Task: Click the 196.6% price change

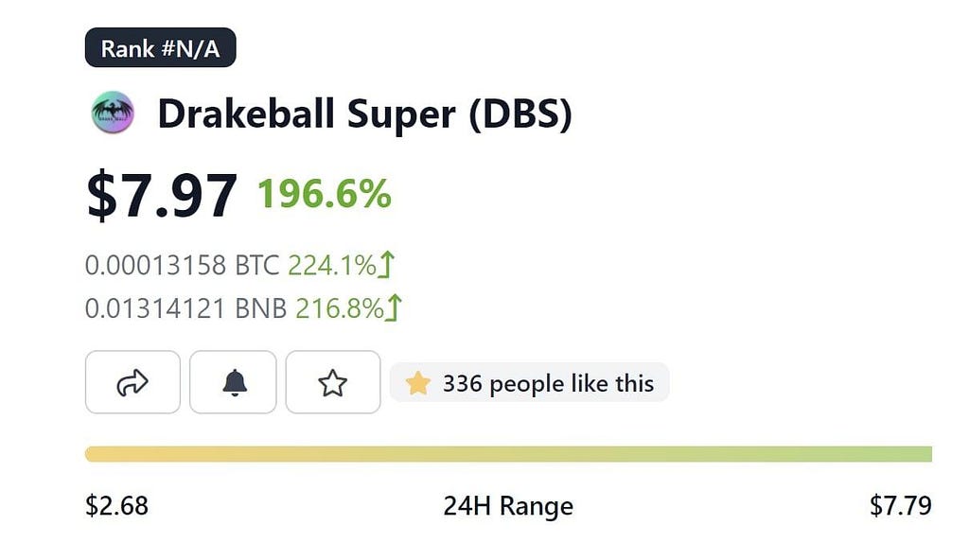Action: click(x=325, y=194)
